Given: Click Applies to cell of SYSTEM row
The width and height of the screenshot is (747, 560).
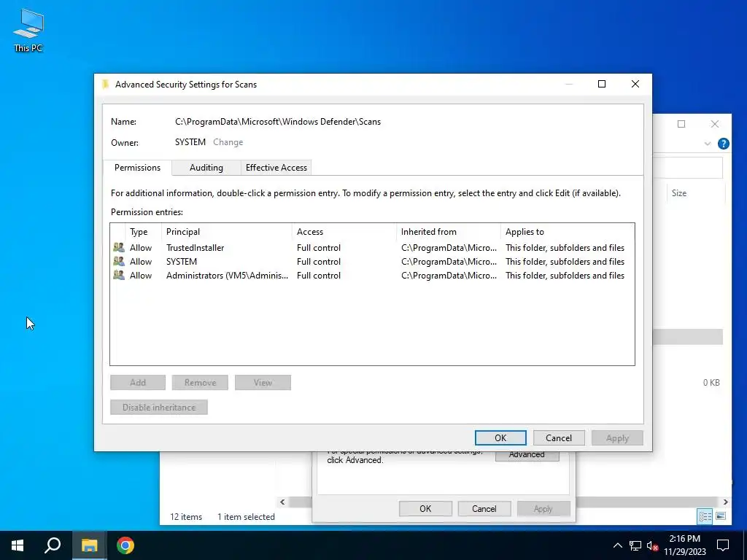Looking at the screenshot, I should [x=565, y=262].
